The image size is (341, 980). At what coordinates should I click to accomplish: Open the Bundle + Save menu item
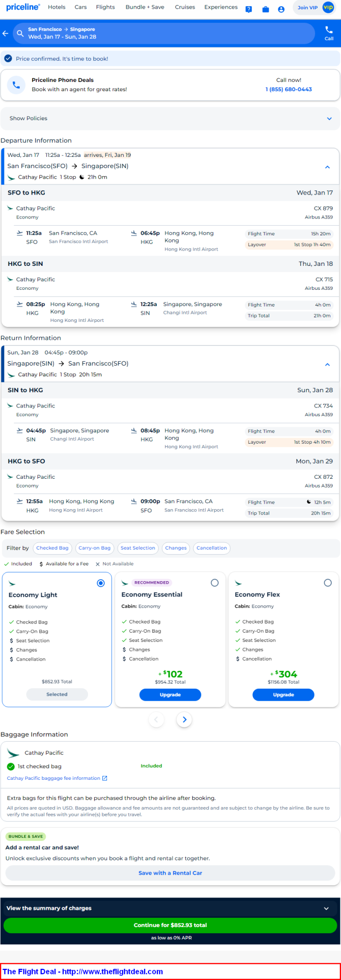(145, 7)
